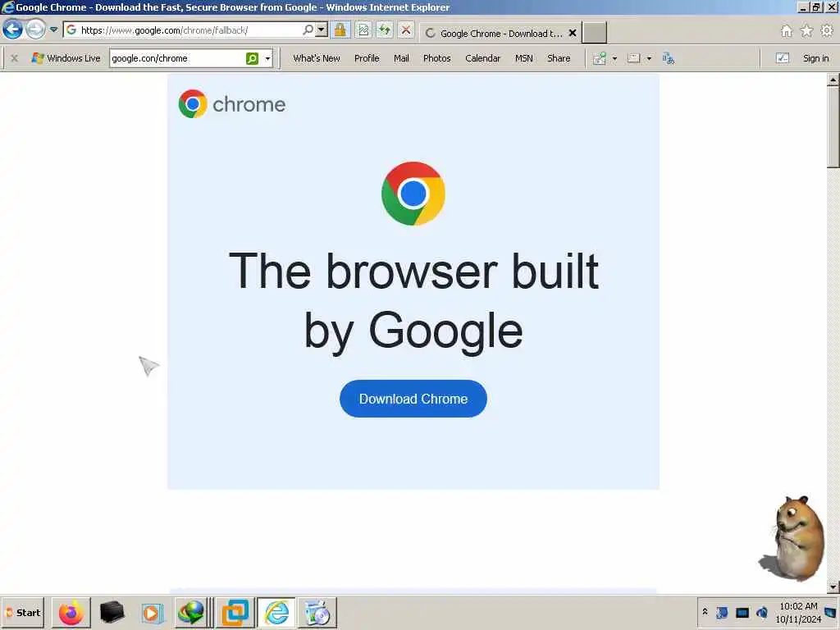This screenshot has height=630, width=840.
Task: Go back with the Back arrow button
Action: coord(13,29)
